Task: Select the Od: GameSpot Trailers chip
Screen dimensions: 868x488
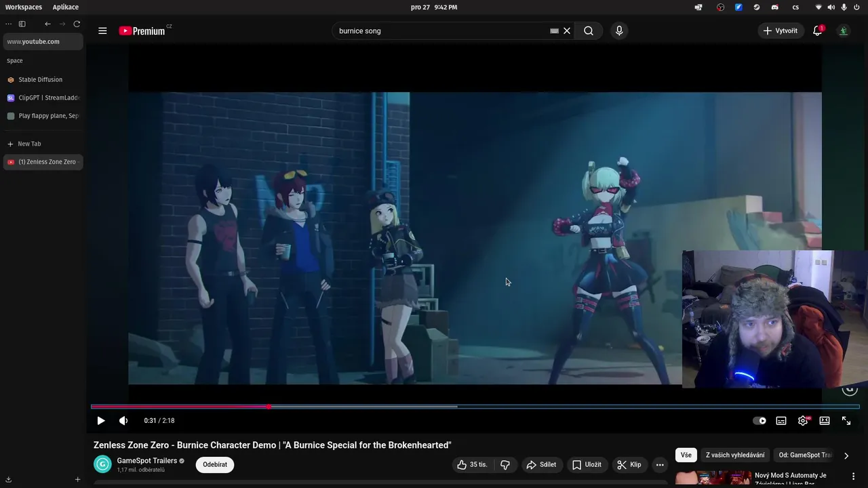Action: (805, 455)
